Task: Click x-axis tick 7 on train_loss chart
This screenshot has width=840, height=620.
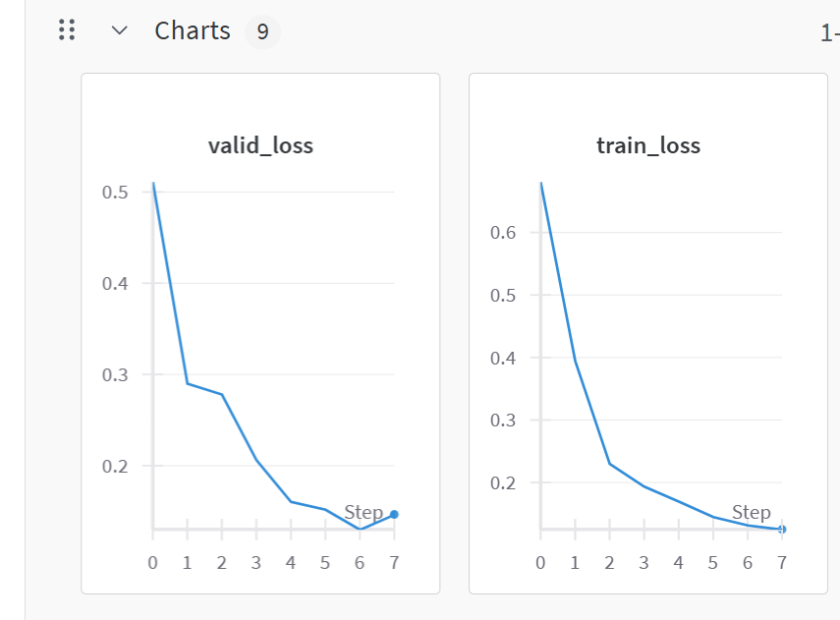Action: (782, 563)
